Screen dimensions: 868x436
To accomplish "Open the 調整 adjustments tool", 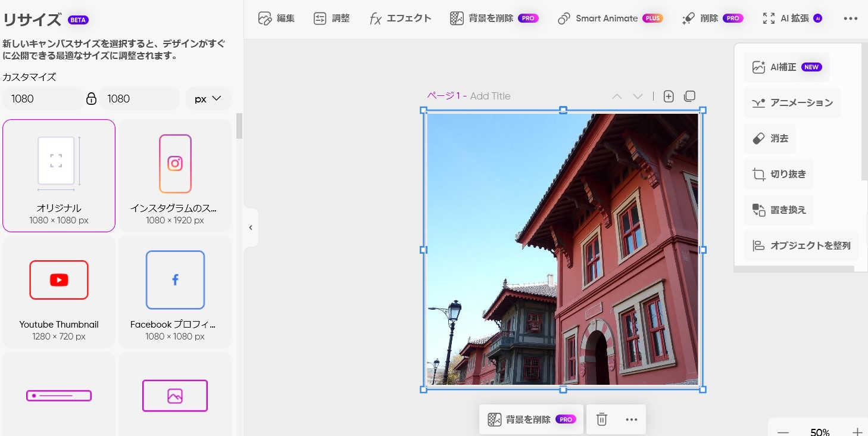I will pyautogui.click(x=332, y=18).
